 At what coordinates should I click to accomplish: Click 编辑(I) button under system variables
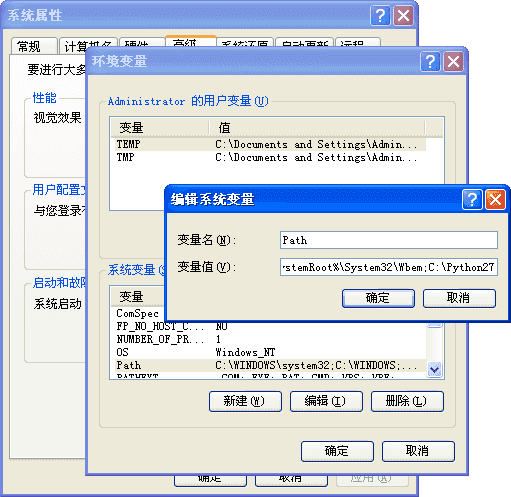click(326, 401)
